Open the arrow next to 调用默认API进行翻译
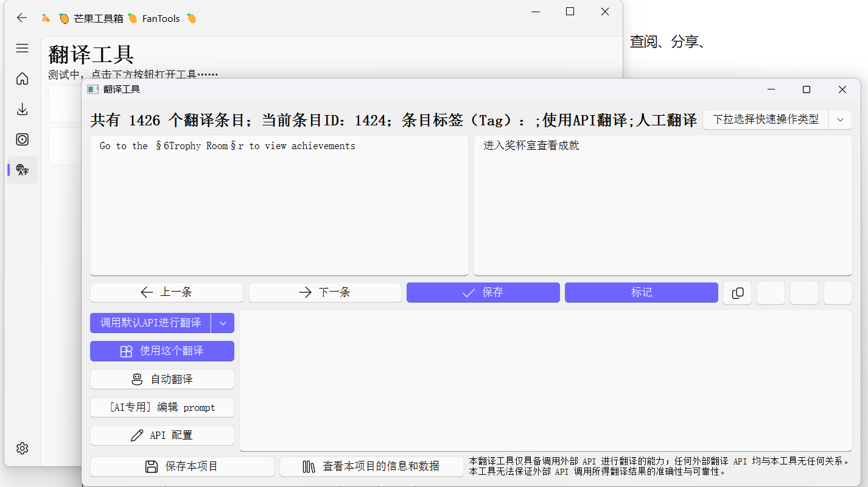868x487 pixels. (223, 323)
